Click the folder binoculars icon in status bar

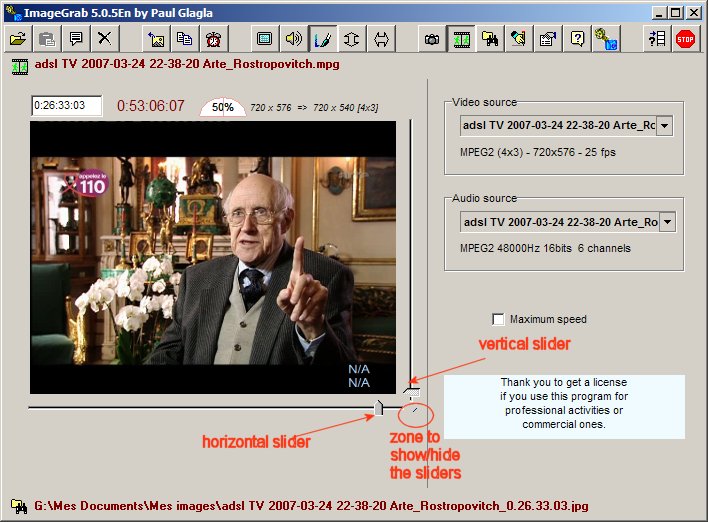pos(19,506)
